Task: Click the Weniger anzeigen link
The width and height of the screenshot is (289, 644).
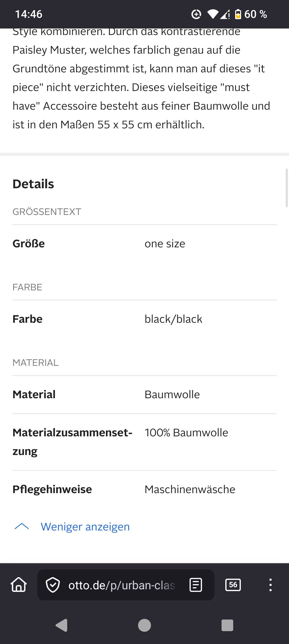Action: coord(85,527)
